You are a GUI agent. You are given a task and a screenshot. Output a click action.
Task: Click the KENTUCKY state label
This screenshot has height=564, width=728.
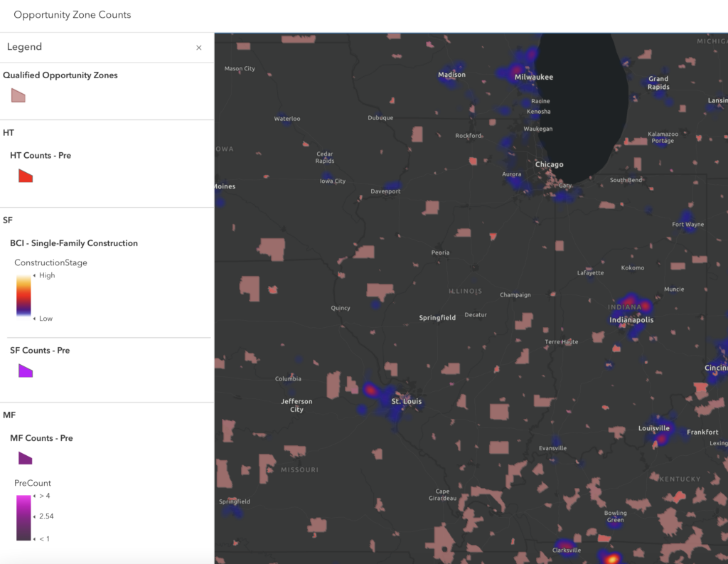pyautogui.click(x=680, y=479)
